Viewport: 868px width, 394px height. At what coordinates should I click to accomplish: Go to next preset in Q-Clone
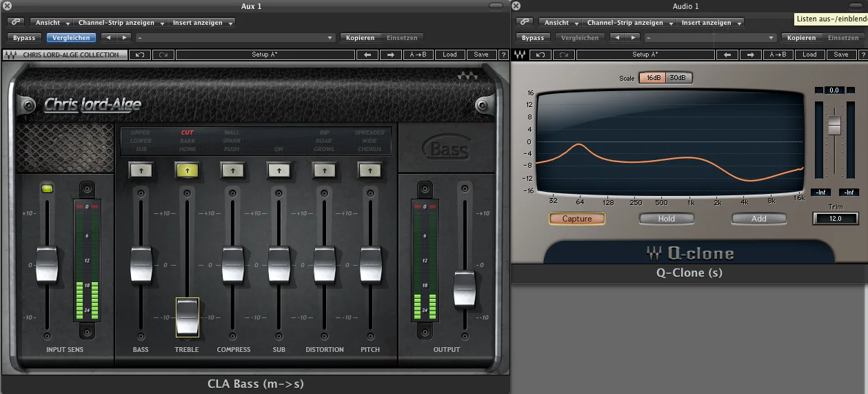[x=750, y=55]
